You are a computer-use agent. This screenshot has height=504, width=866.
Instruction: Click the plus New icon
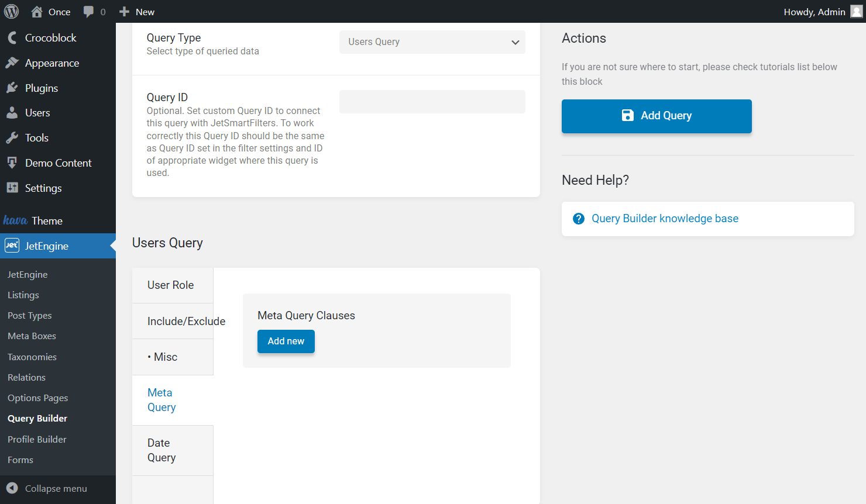click(124, 12)
